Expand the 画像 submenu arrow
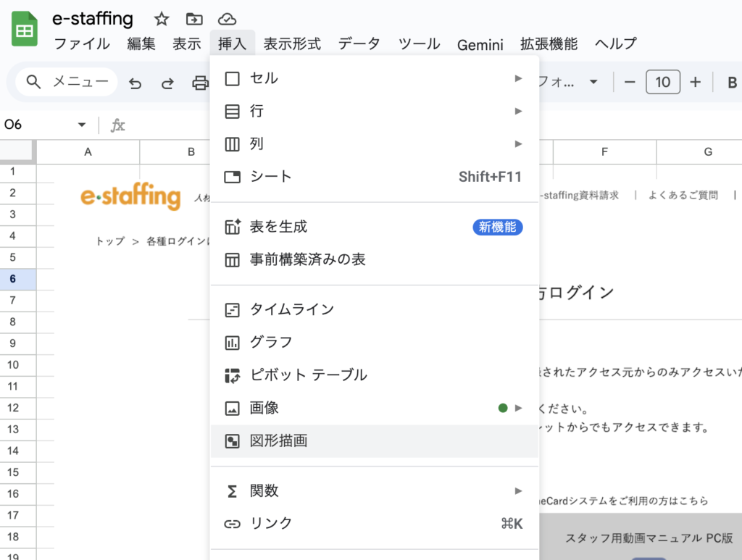 coord(518,408)
